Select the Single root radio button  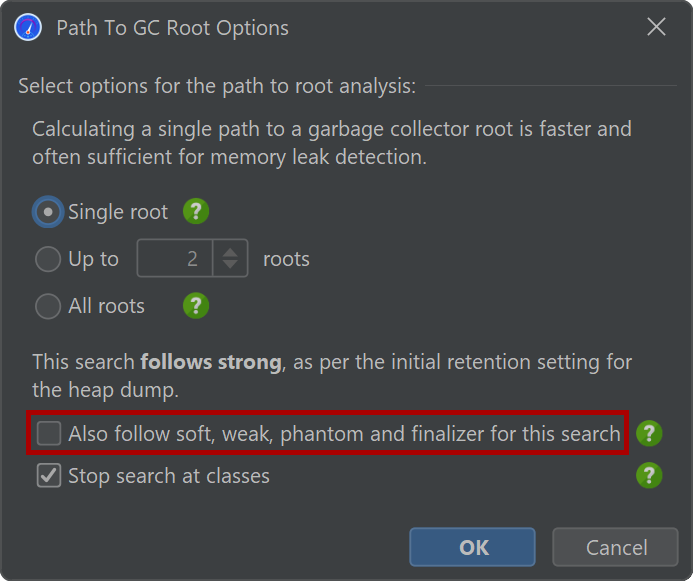pos(48,212)
